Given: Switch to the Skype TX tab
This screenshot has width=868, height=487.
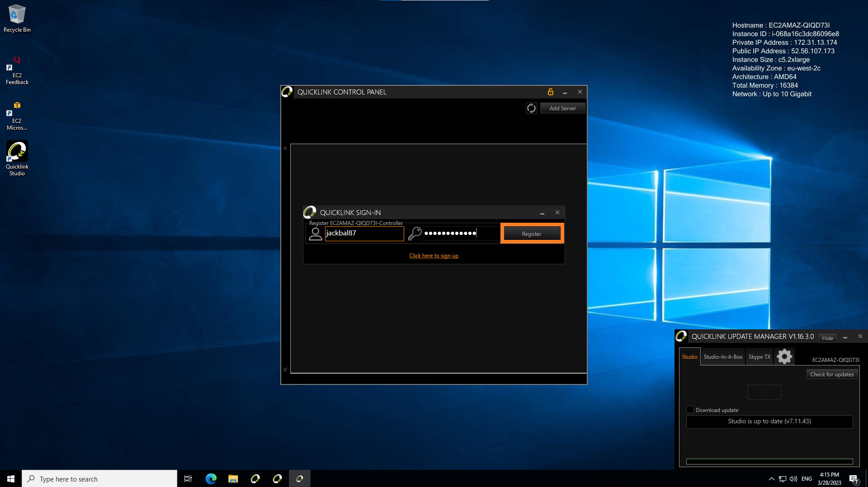Looking at the screenshot, I should click(759, 357).
